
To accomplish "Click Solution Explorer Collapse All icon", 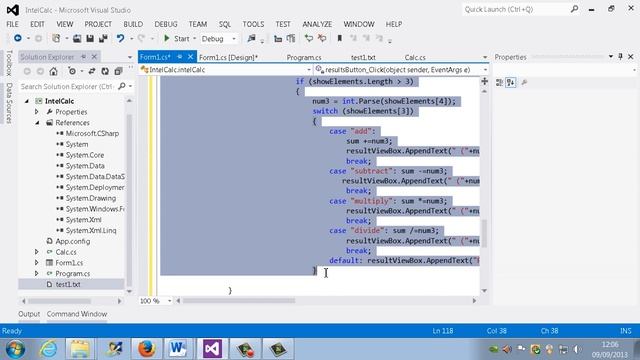I will (118, 71).
